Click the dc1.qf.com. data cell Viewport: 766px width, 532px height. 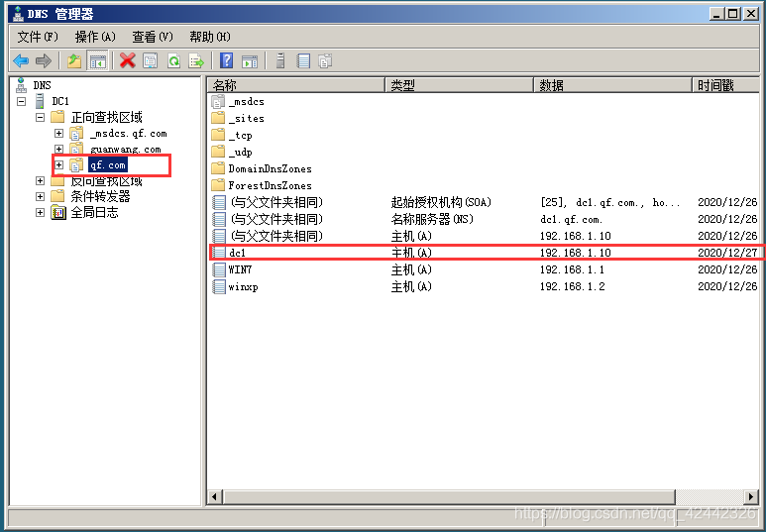(572, 219)
